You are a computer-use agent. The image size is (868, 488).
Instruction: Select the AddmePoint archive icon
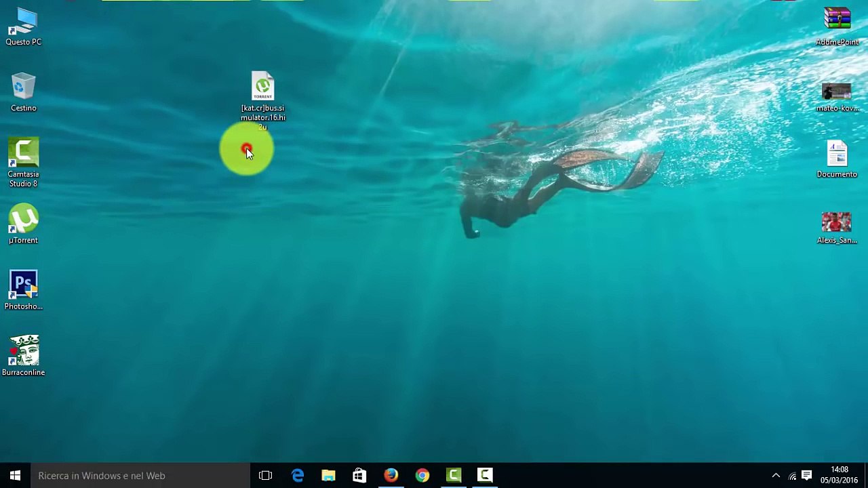click(837, 27)
